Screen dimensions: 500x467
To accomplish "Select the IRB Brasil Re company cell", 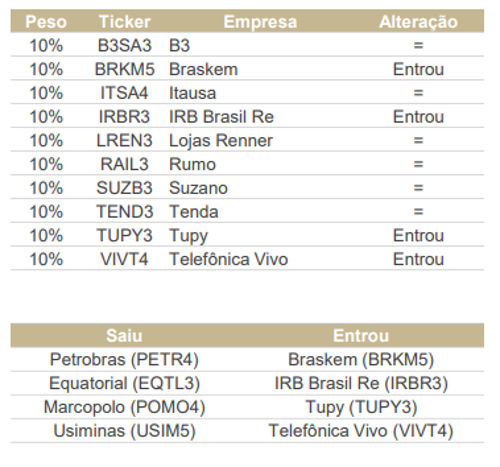I will (x=221, y=117).
